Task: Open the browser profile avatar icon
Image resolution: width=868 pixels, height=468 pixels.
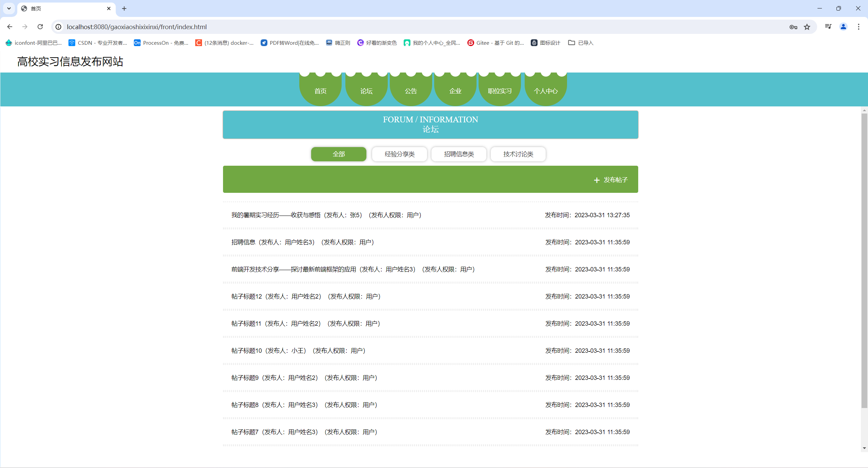Action: [x=843, y=26]
